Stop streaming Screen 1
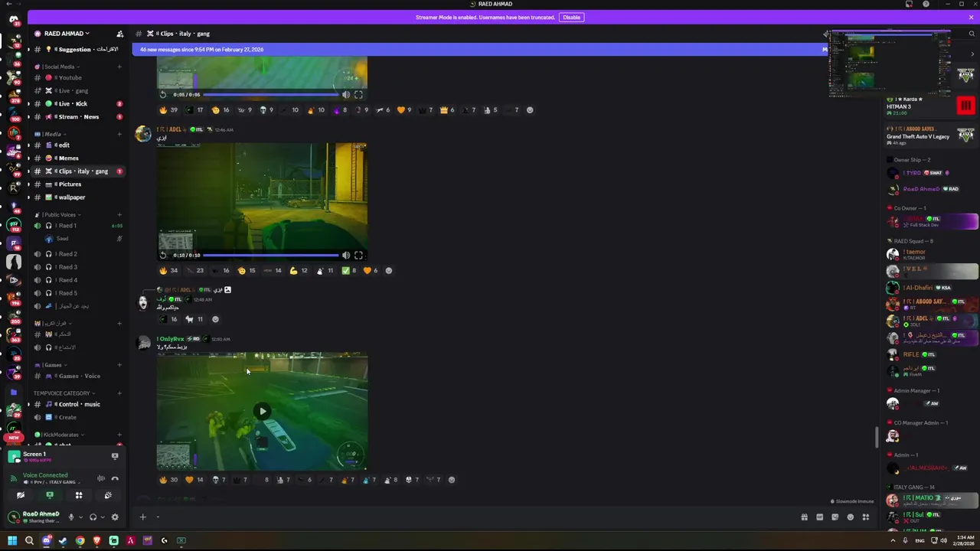 pyautogui.click(x=115, y=456)
